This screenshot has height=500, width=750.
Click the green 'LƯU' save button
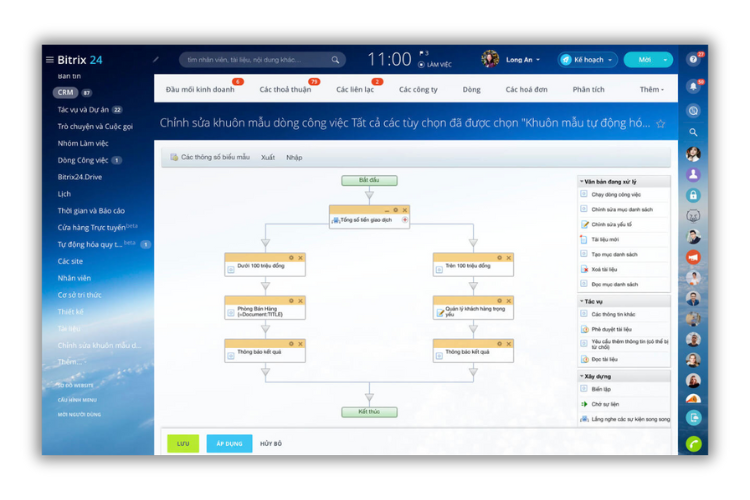click(x=182, y=443)
